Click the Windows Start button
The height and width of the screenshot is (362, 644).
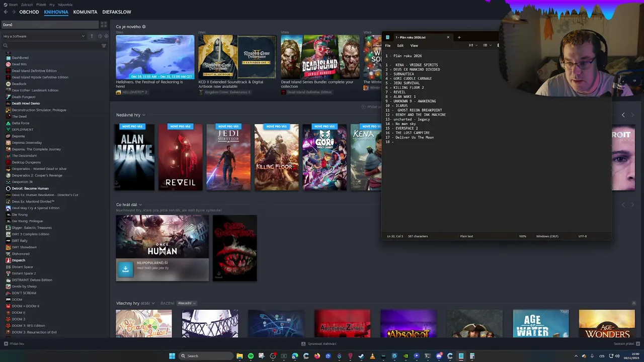click(172, 356)
